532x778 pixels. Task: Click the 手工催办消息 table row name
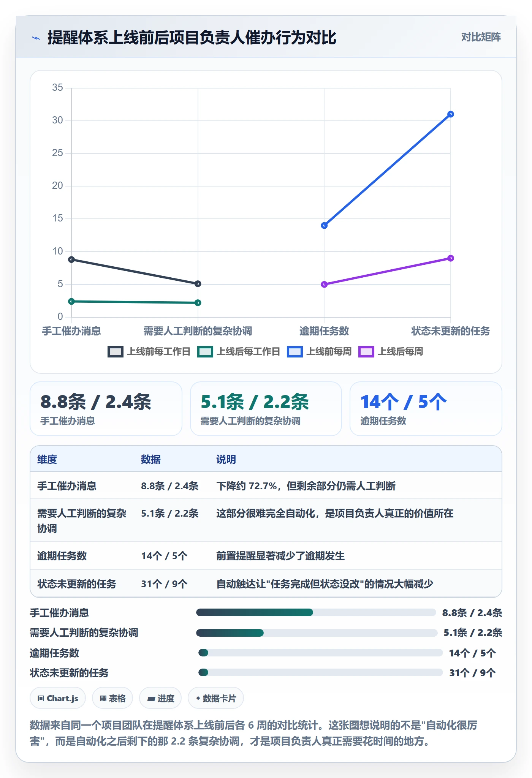(x=67, y=486)
